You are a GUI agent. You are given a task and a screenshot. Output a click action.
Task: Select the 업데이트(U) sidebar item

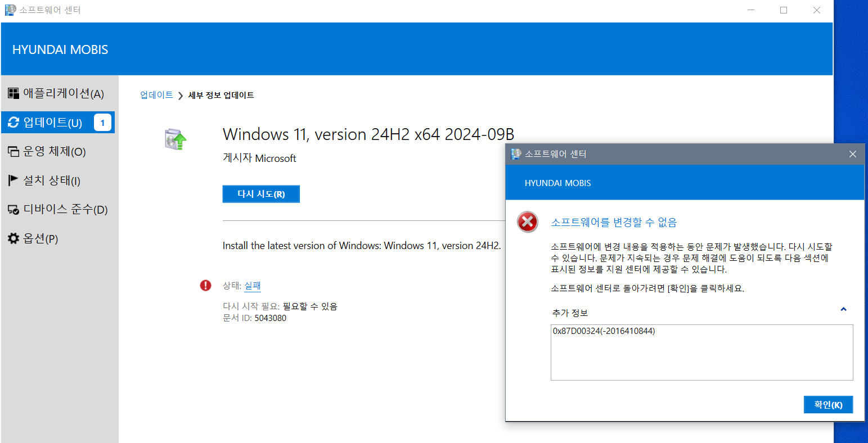pyautogui.click(x=58, y=123)
